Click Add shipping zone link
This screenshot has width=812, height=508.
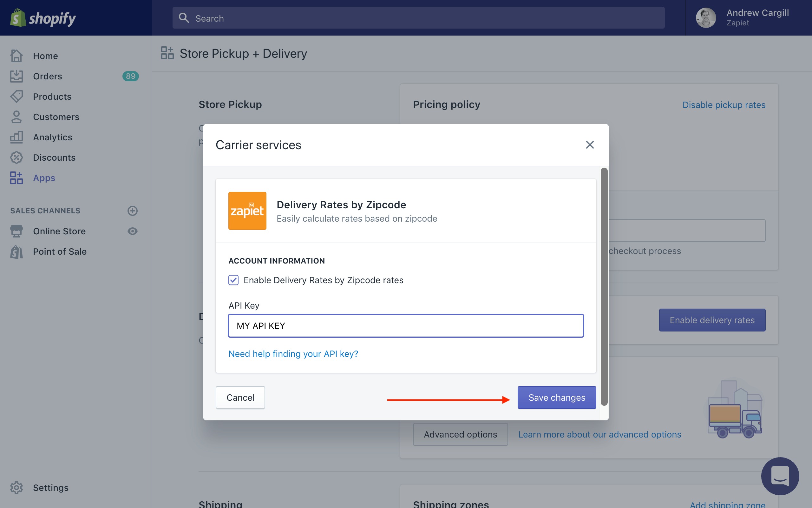(x=727, y=504)
